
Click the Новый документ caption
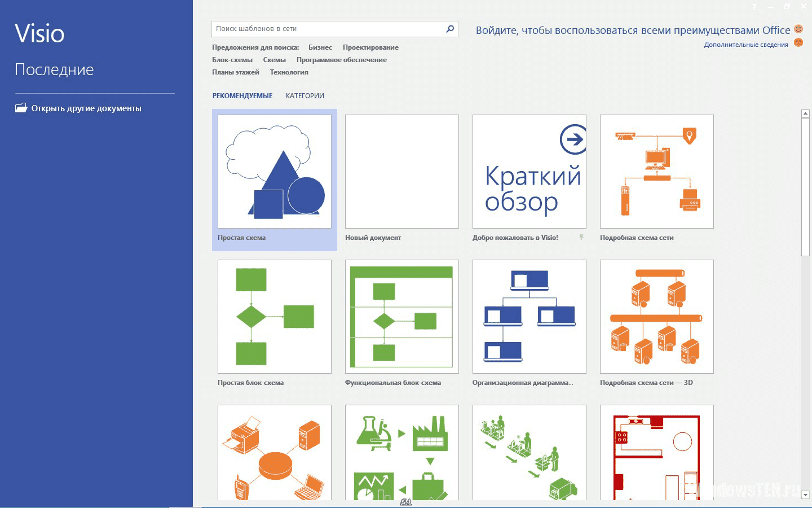pyautogui.click(x=373, y=238)
